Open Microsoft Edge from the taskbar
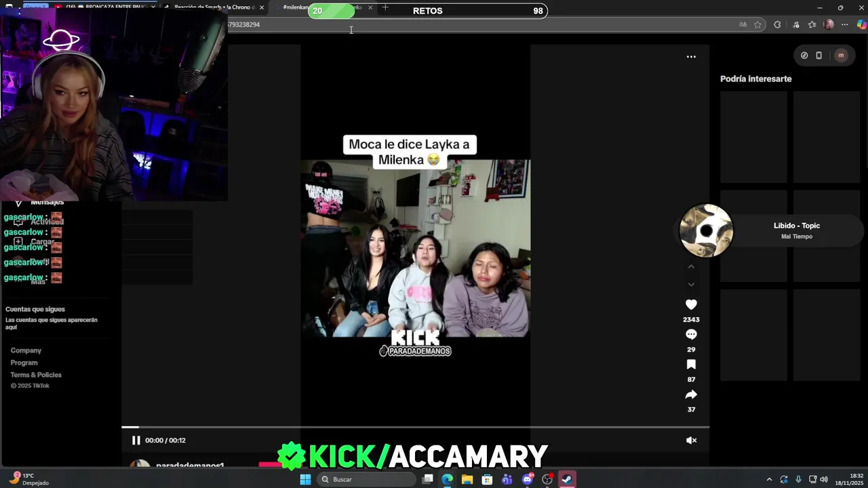Screen dimensions: 868x488 [448, 479]
